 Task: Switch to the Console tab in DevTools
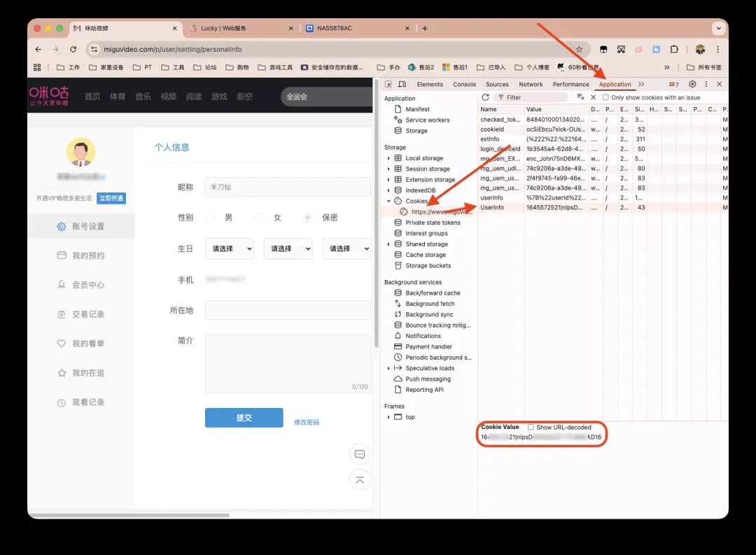pos(464,84)
